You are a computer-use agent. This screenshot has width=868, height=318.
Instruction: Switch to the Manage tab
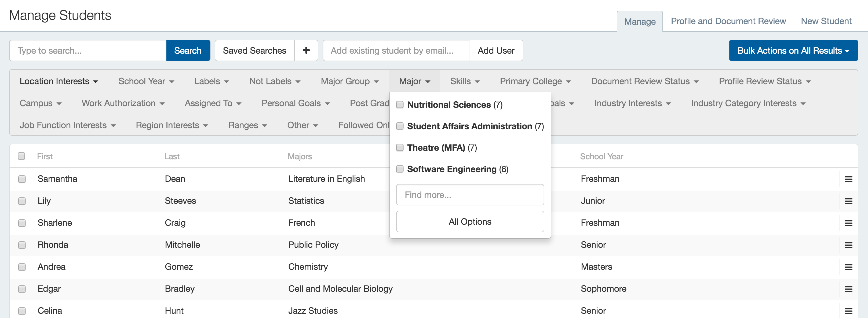click(x=640, y=21)
